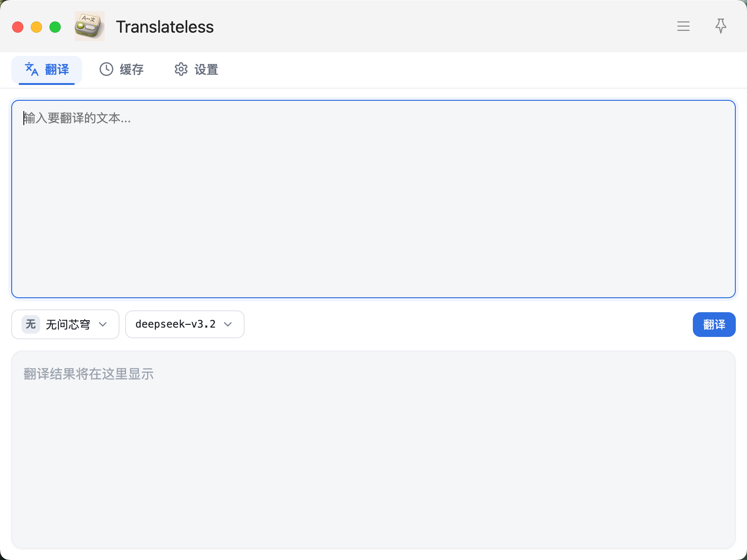Open the deepseek-v3.2 model dropdown
This screenshot has width=747, height=560.
176,324
